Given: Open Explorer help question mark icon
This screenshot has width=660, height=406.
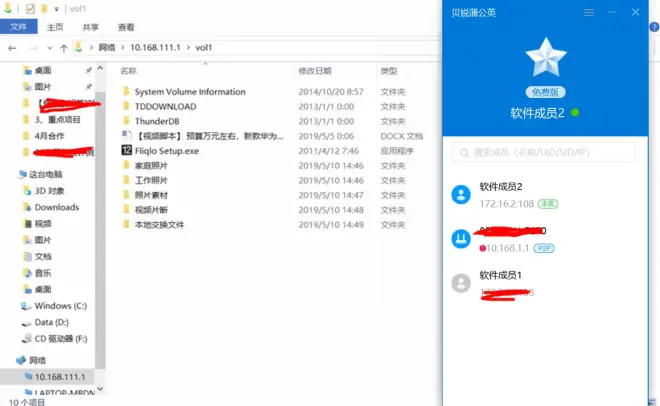Looking at the screenshot, I should 654,27.
